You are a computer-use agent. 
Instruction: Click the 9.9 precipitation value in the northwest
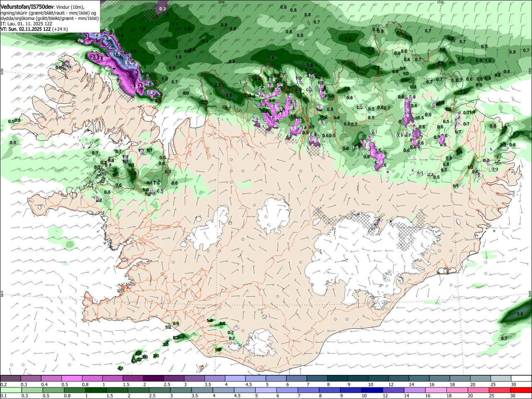tap(107, 38)
